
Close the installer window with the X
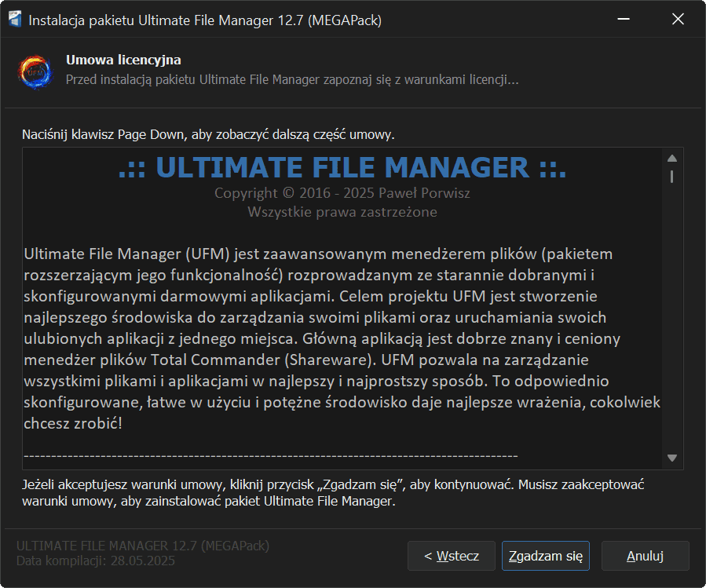click(x=678, y=20)
